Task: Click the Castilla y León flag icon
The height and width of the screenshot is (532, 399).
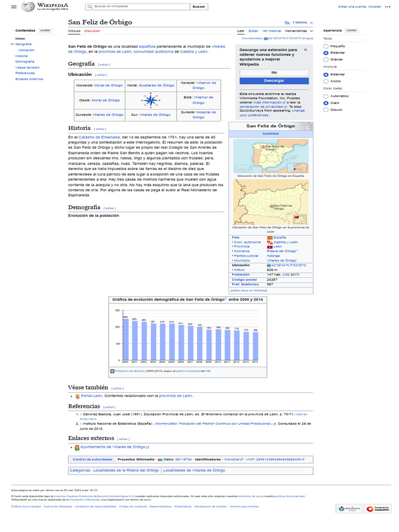Action: 270,242
